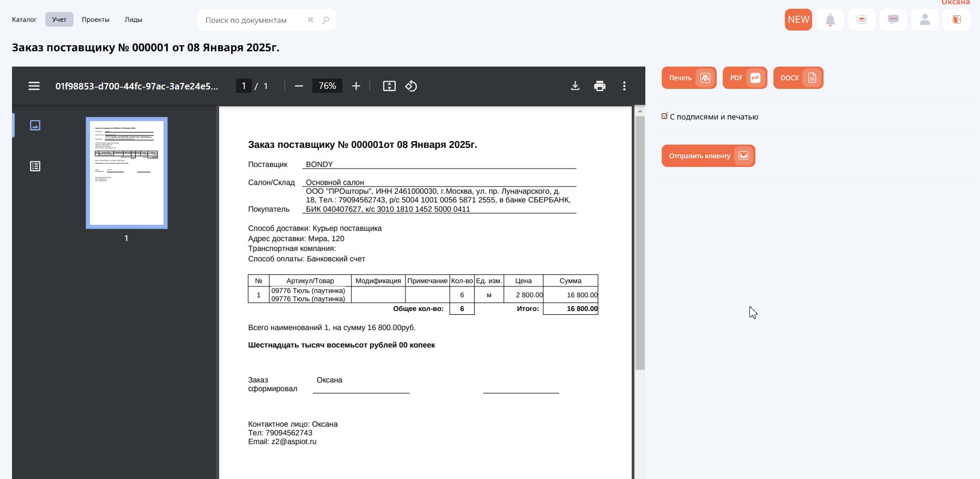Zoom in the PDF document
Screen dimensions: 980x479
point(356,86)
